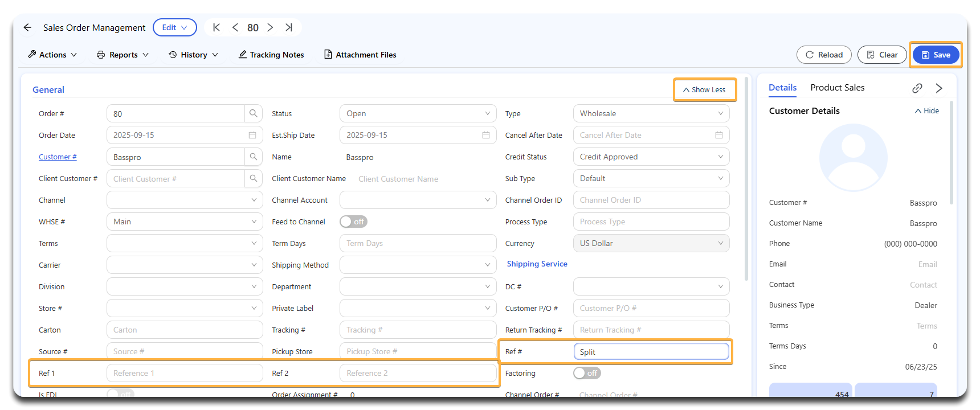Collapse the section with Show Less

[x=704, y=90]
